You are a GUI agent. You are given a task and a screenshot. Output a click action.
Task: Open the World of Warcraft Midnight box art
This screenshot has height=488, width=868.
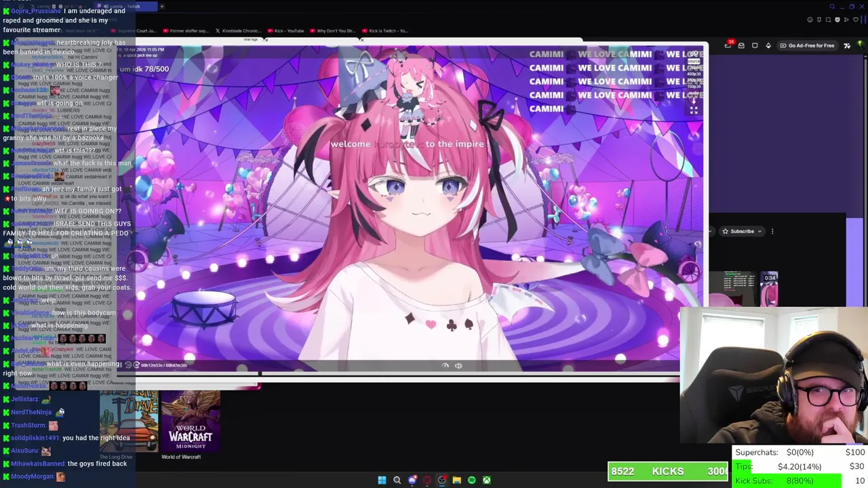point(191,421)
